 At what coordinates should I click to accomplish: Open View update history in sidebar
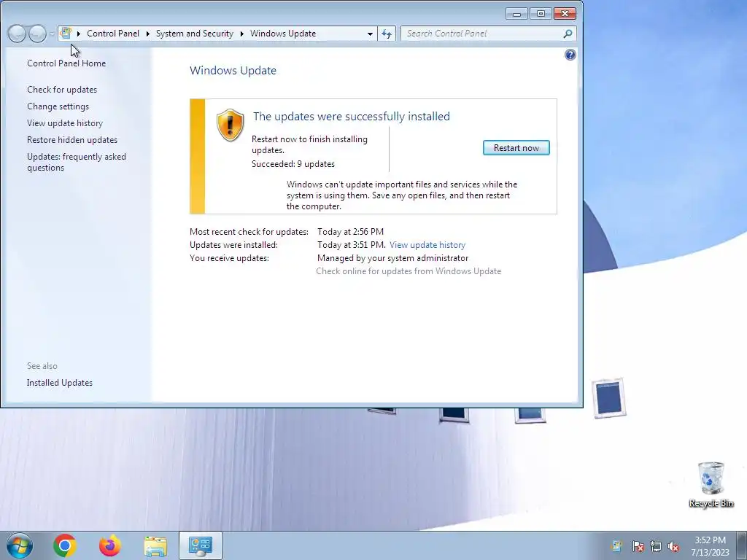click(65, 122)
